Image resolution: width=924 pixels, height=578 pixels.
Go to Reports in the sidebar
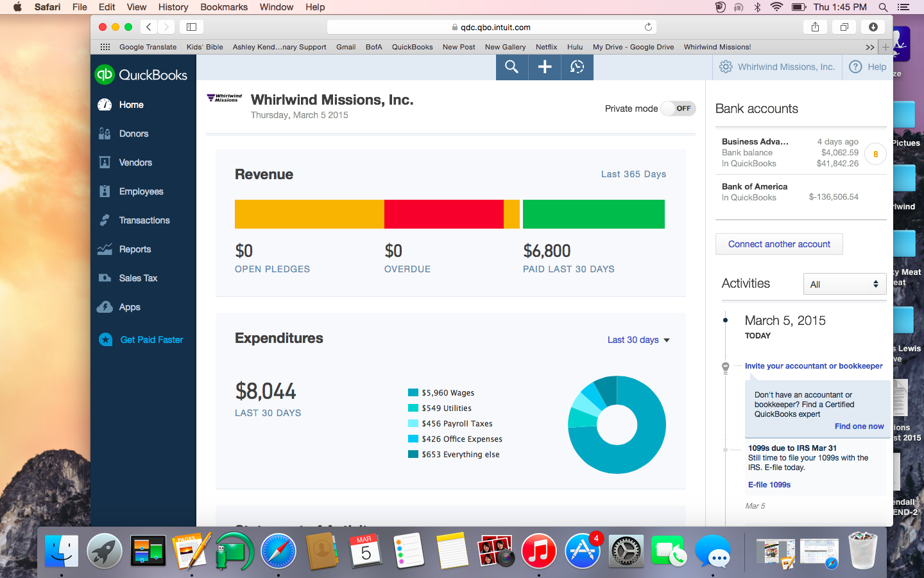tap(135, 249)
